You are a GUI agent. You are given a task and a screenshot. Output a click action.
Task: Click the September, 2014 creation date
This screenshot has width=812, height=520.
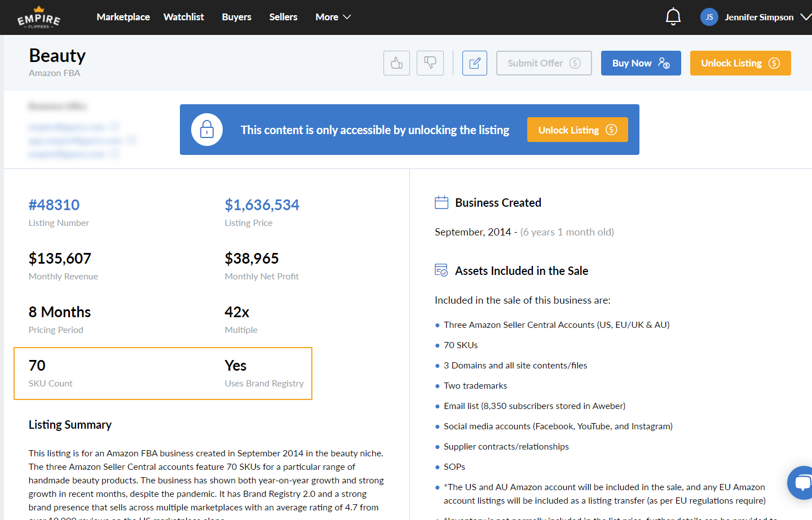tap(473, 232)
